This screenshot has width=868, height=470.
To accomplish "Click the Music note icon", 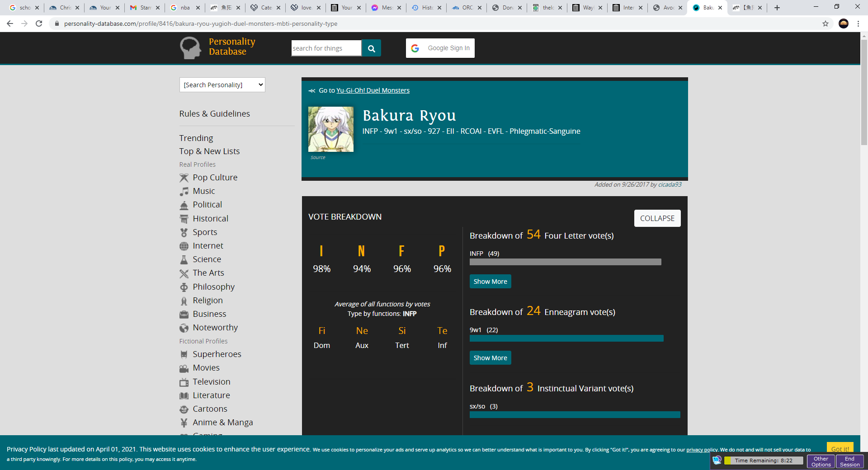I will pyautogui.click(x=184, y=191).
